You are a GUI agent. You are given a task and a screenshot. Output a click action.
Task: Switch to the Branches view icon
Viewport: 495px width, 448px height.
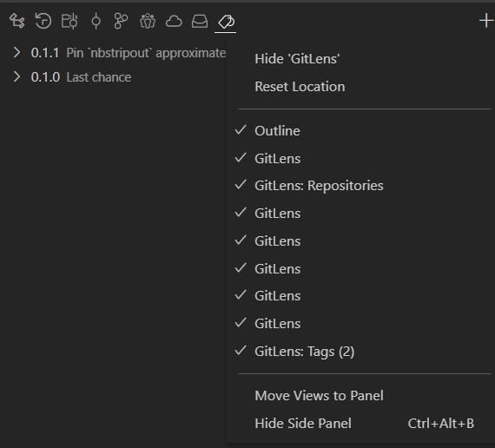click(121, 21)
